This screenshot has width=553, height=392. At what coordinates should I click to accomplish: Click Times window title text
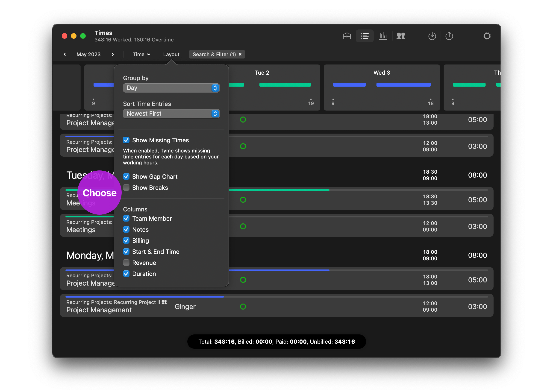pos(103,33)
